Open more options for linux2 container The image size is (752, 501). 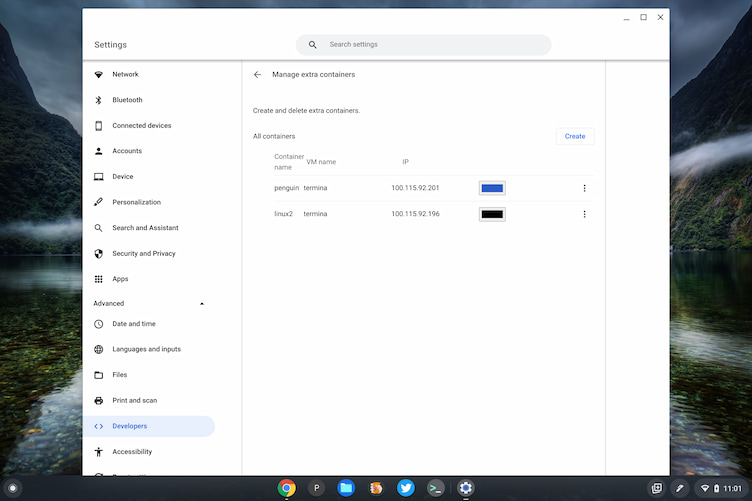[x=584, y=214]
